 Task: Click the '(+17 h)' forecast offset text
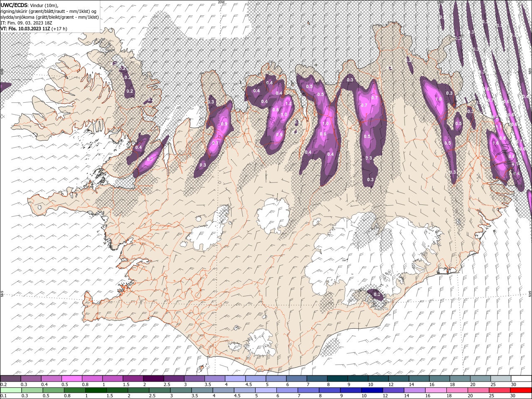[x=59, y=29]
